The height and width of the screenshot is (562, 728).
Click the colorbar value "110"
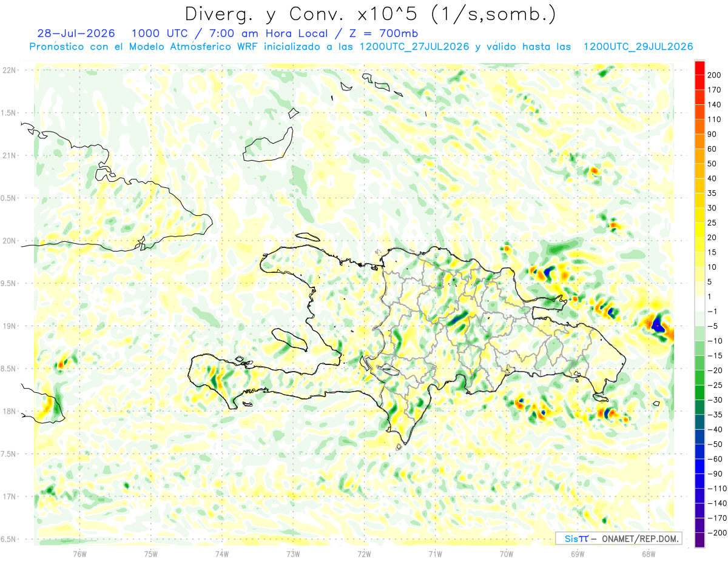coord(715,119)
